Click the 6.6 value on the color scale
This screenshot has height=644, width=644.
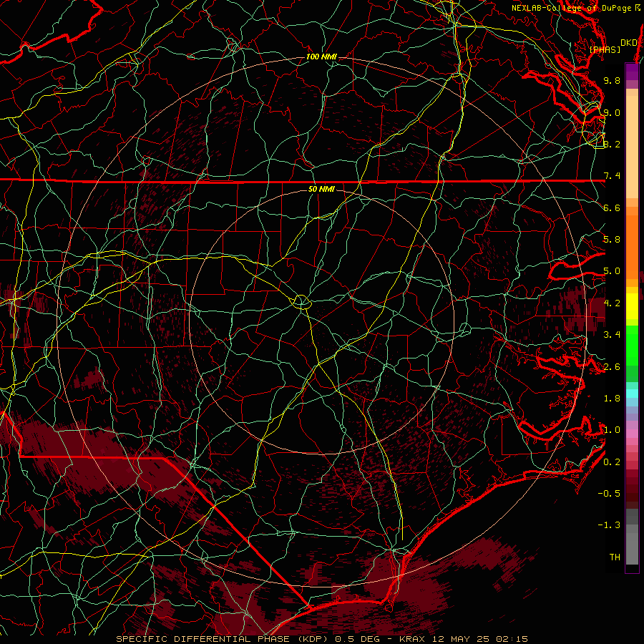pyautogui.click(x=612, y=208)
